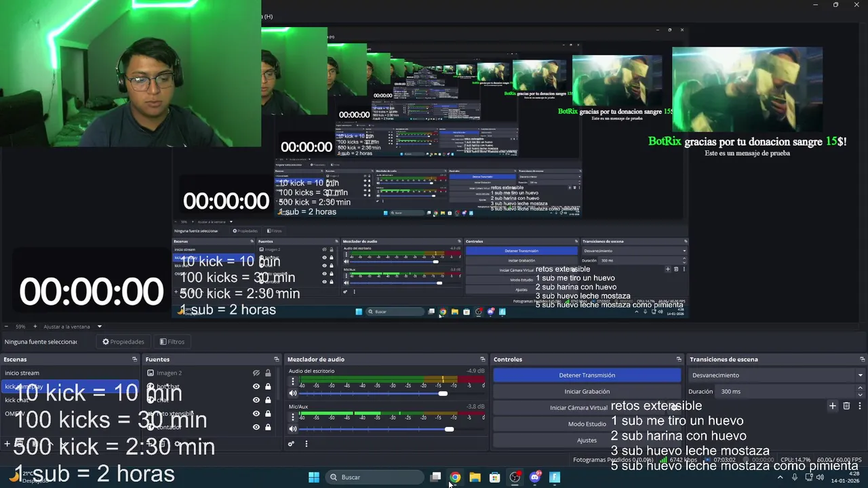Open Microsoft Store from the taskbar
Image resolution: width=868 pixels, height=488 pixels.
[x=495, y=477]
